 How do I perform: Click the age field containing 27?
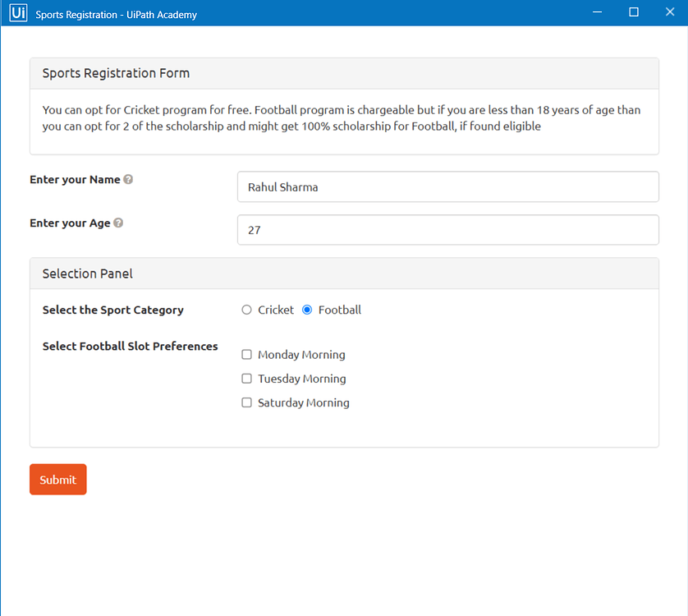(447, 230)
